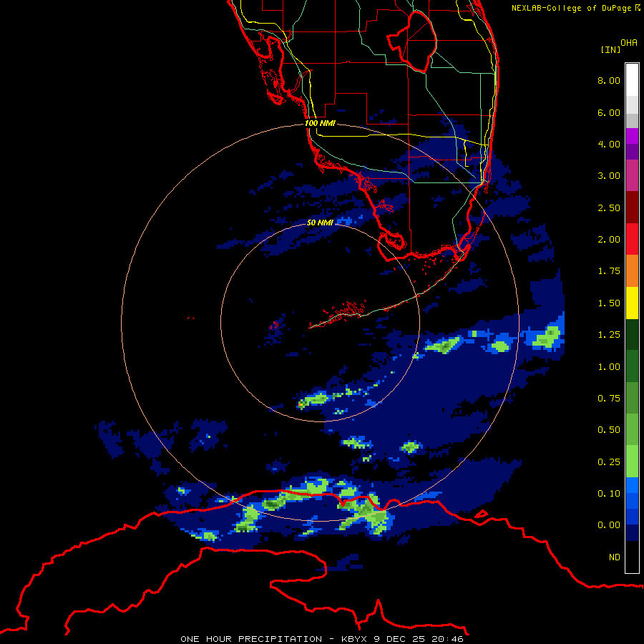Screen dimensions: 644x644
Task: Click the 50 NMI range ring label
Action: pyautogui.click(x=320, y=223)
